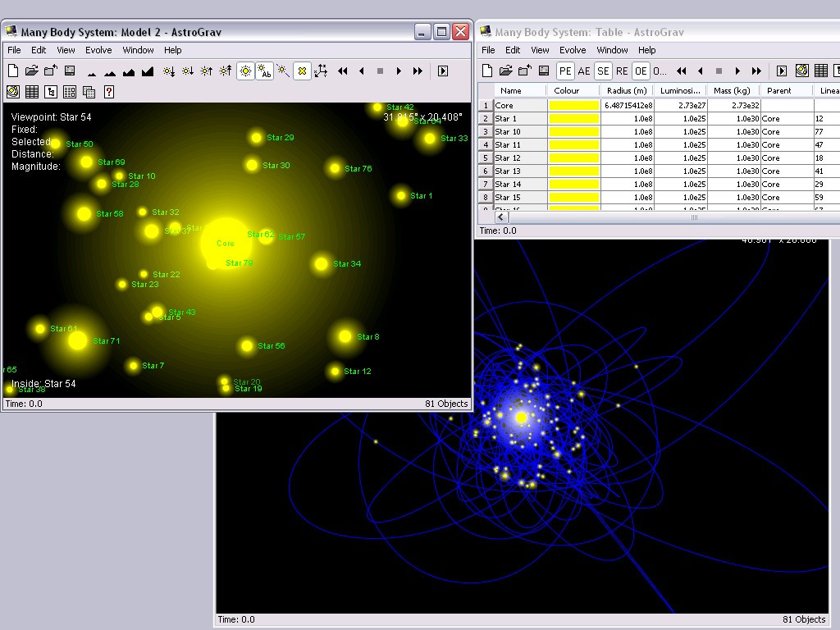Viewport: 840px width, 630px height.
Task: Toggle the OE button in Table window
Action: pos(641,71)
